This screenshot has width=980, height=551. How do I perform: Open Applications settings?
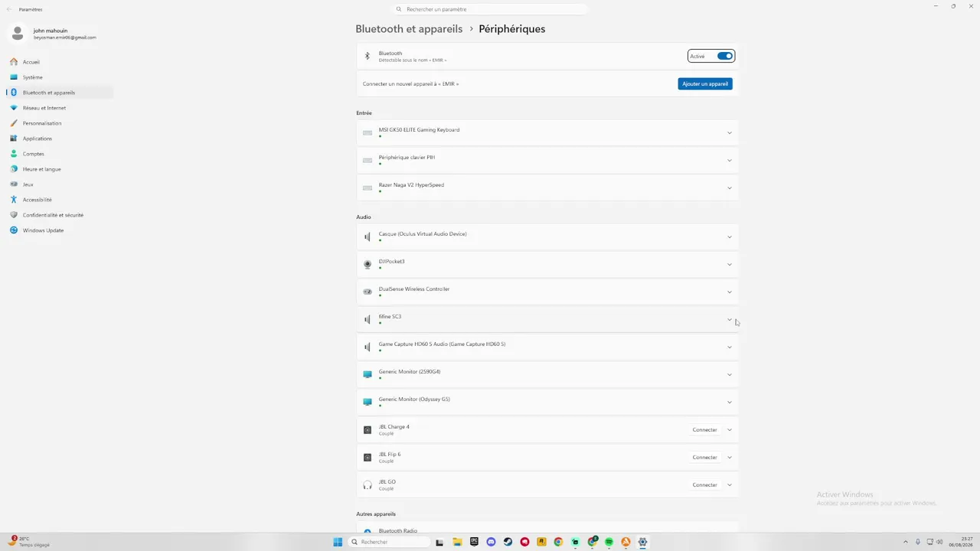pyautogui.click(x=60, y=139)
